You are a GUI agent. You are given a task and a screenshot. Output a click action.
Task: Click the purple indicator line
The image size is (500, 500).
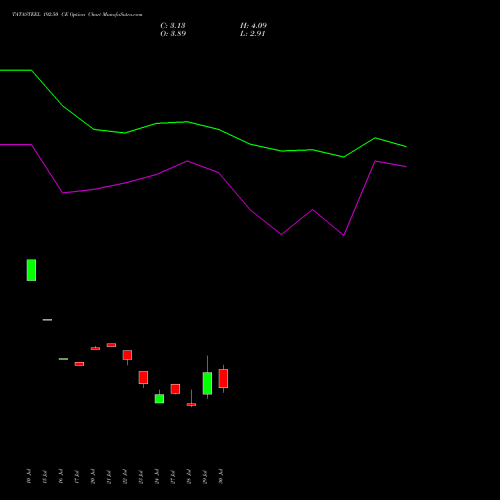click(x=203, y=167)
